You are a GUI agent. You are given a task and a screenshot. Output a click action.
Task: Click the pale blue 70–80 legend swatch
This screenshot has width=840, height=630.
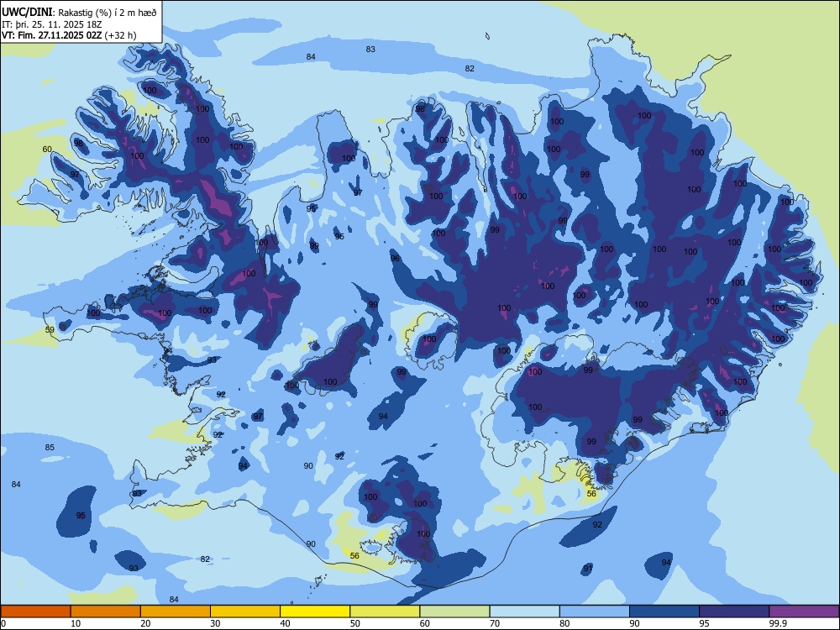(x=525, y=612)
